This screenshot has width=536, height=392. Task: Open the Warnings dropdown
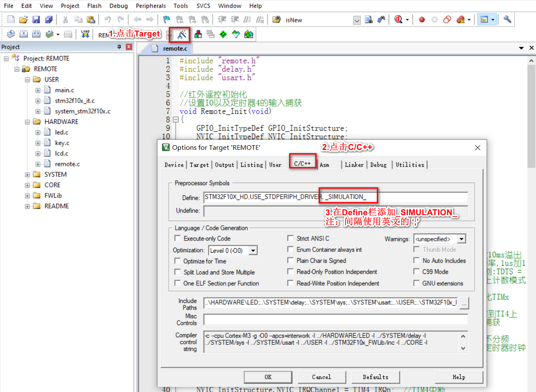click(x=461, y=239)
